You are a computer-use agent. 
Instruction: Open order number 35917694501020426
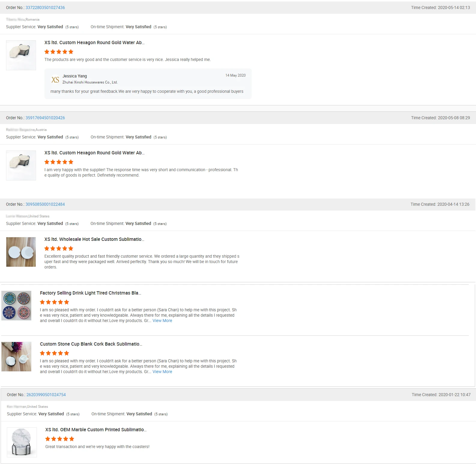(45, 118)
